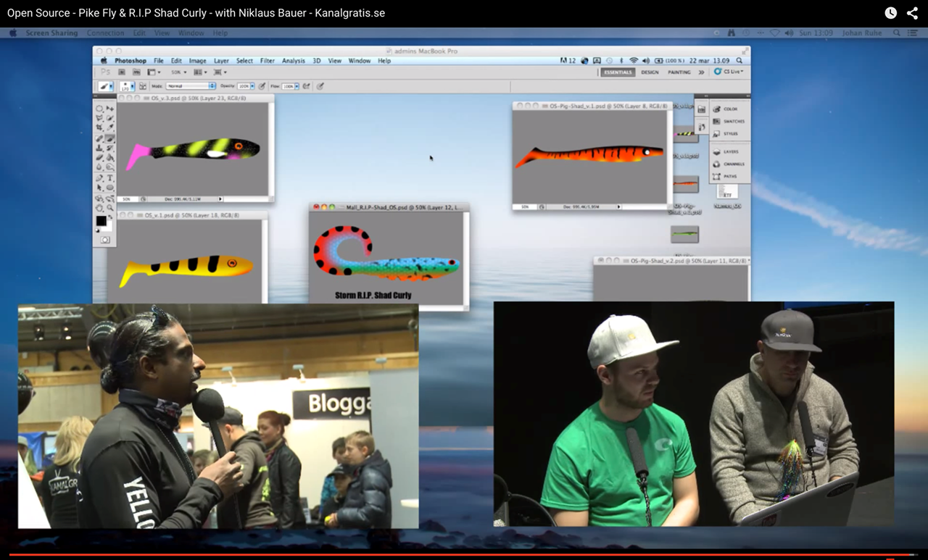The width and height of the screenshot is (928, 560).
Task: Toggle the Brush panel button in options bar
Action: click(x=143, y=86)
